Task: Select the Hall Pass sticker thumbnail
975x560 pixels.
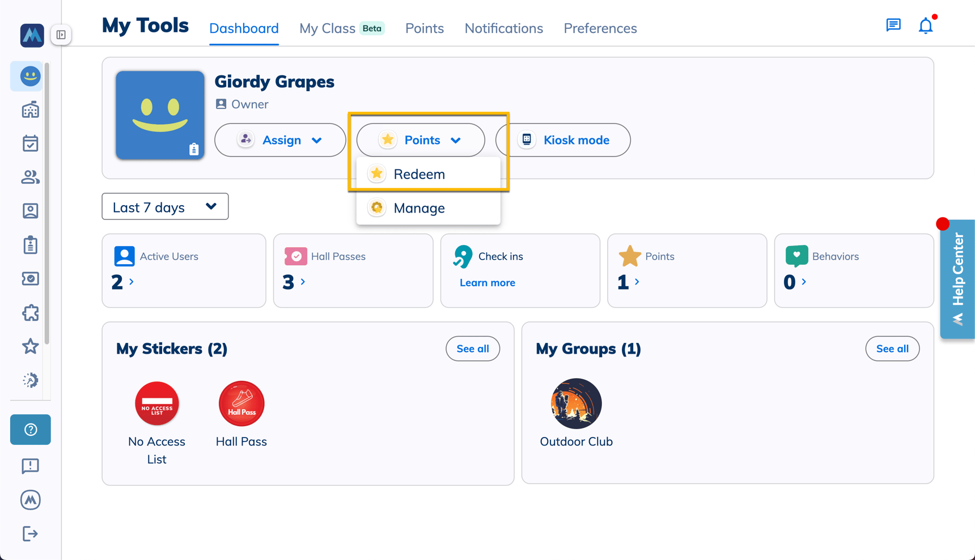Action: click(241, 404)
